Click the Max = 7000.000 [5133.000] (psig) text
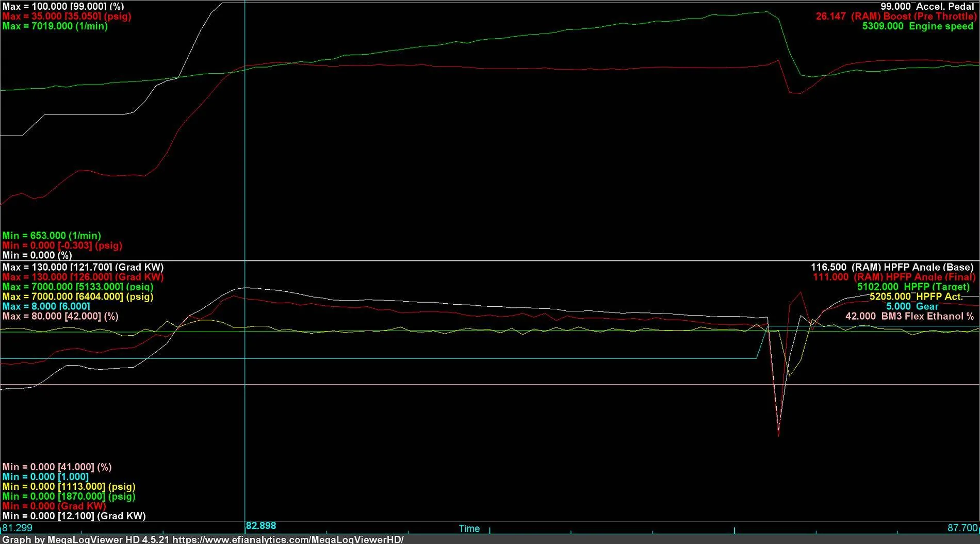Screen dimensions: 980x544 coord(77,287)
